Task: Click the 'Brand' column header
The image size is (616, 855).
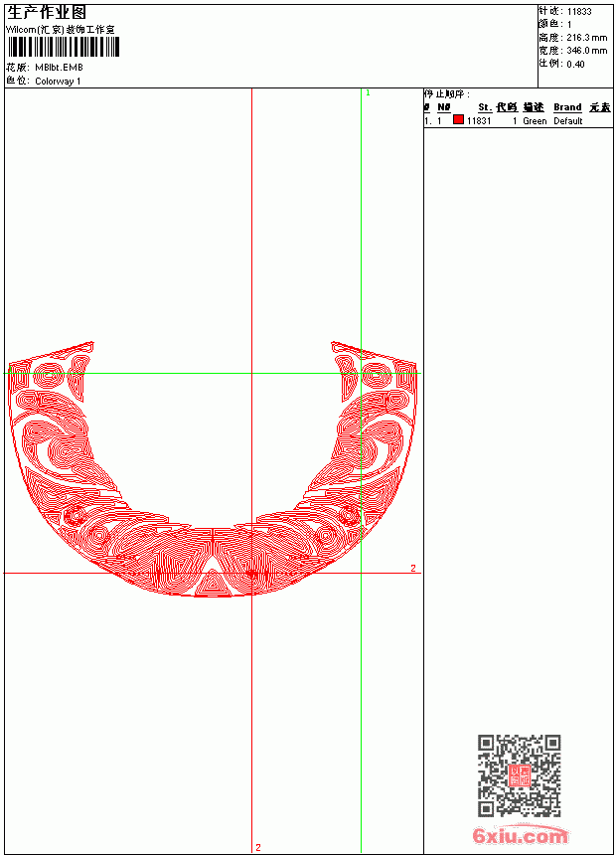Action: tap(567, 107)
